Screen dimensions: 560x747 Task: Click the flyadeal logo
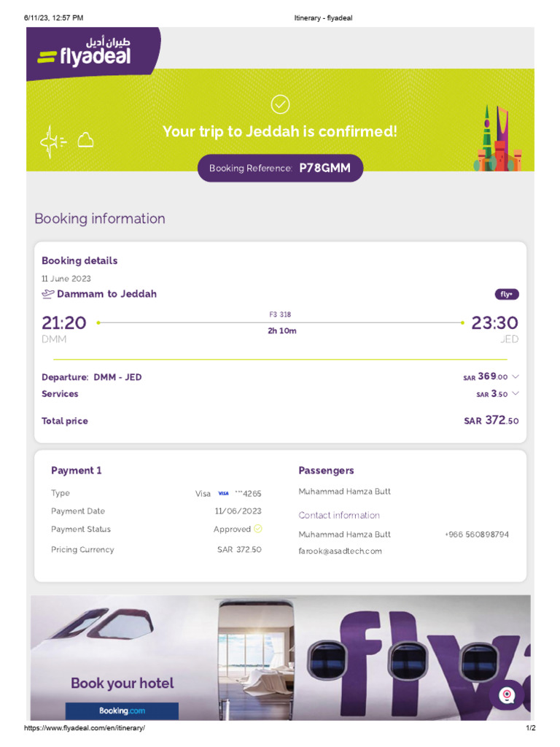[85, 51]
